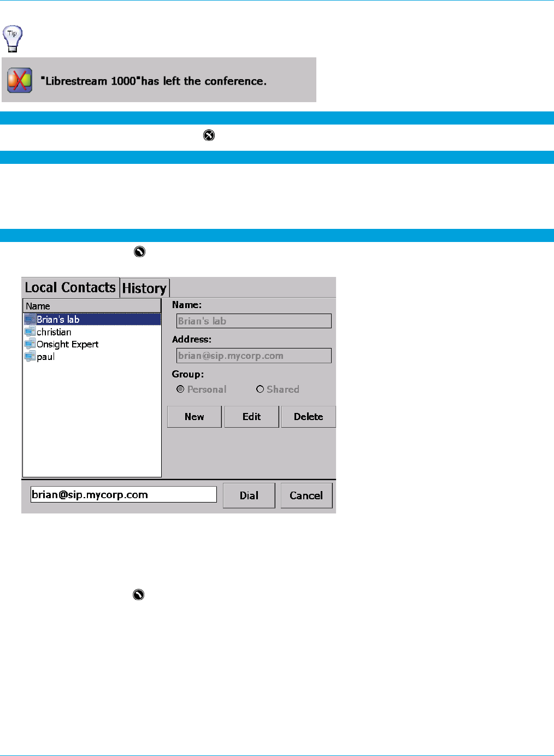The width and height of the screenshot is (554, 756).
Task: Click the Brian's lab contact icon
Action: (30, 320)
